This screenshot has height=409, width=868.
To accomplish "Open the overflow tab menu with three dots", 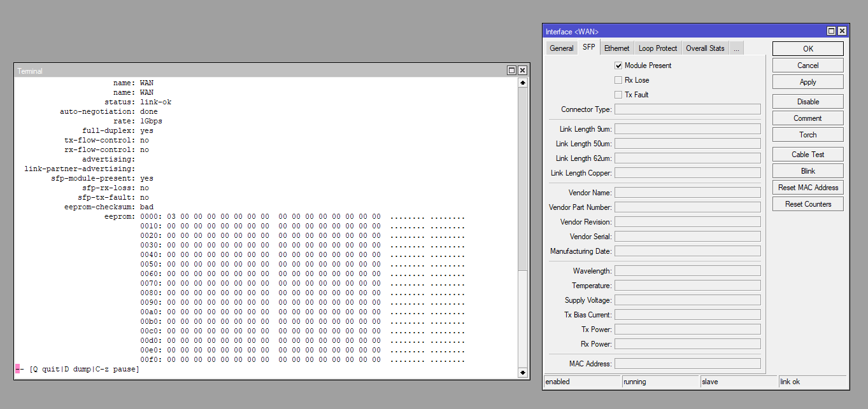I will pos(736,48).
